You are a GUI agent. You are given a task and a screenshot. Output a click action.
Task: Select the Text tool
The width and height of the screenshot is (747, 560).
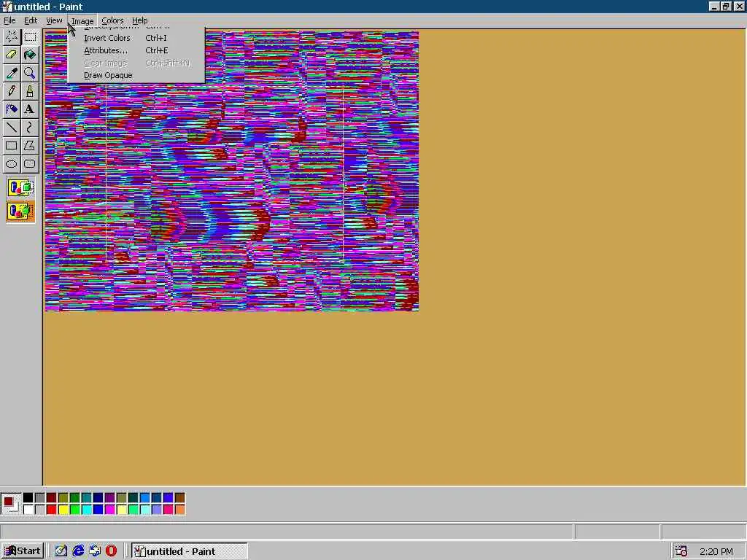point(29,109)
